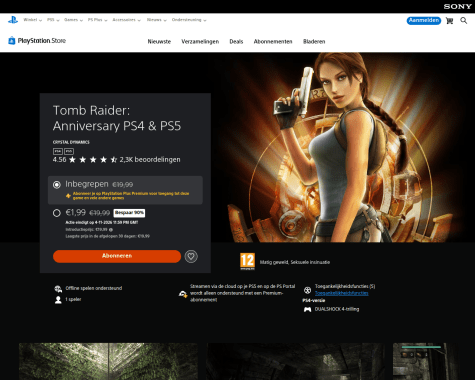Click the PlayStation logo icon

click(13, 20)
